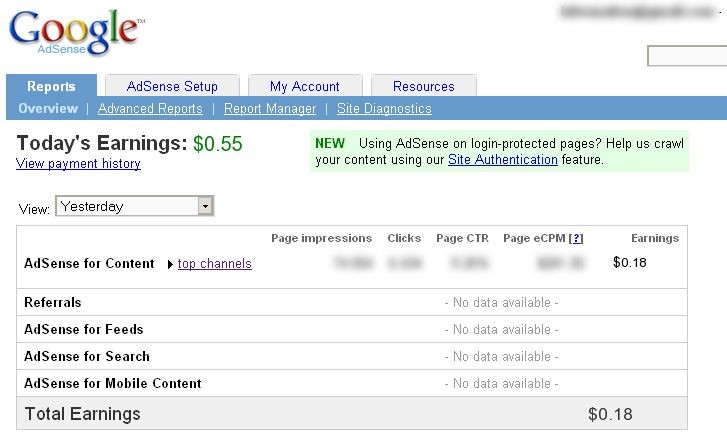Open the View period dropdown showing Yesterday
The width and height of the screenshot is (727, 437).
click(x=134, y=206)
